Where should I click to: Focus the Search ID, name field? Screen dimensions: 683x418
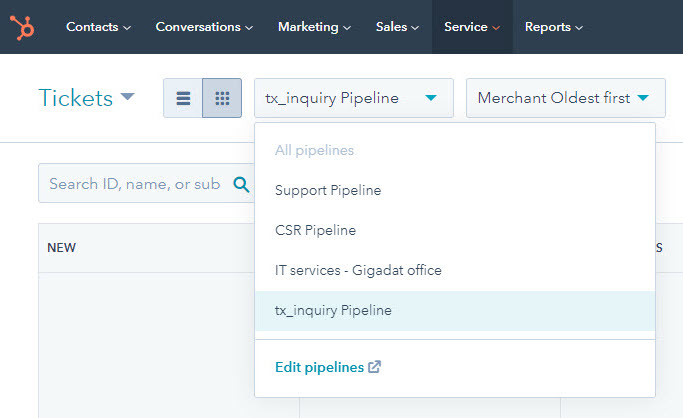tap(146, 183)
